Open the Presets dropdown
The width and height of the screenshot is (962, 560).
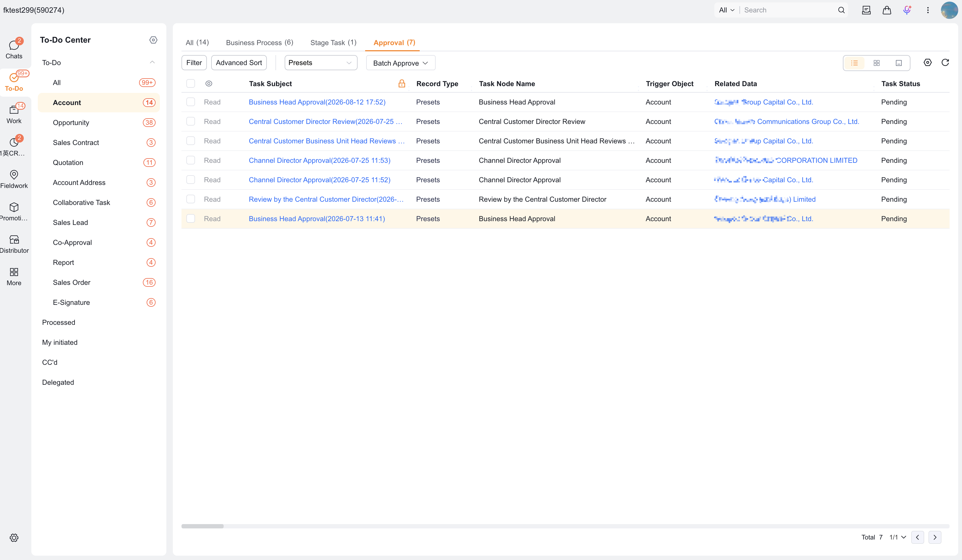click(321, 63)
